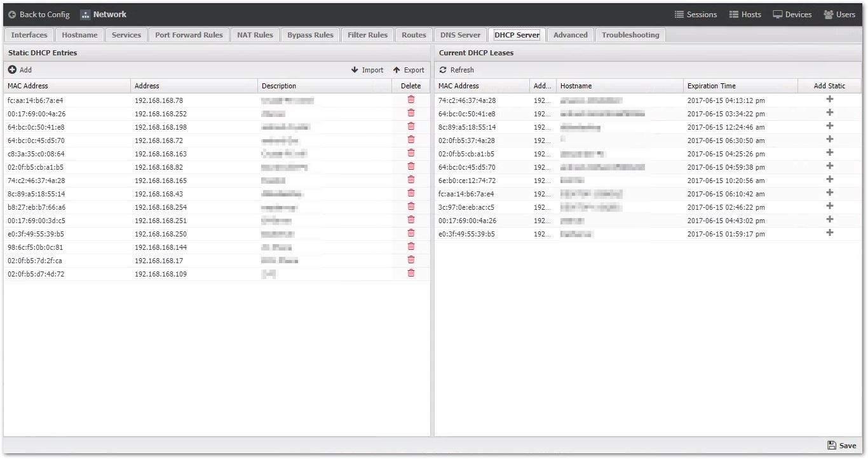The width and height of the screenshot is (868, 459).
Task: Add static lease for MAC 74:c2:46:37:4a:28
Action: [829, 100]
